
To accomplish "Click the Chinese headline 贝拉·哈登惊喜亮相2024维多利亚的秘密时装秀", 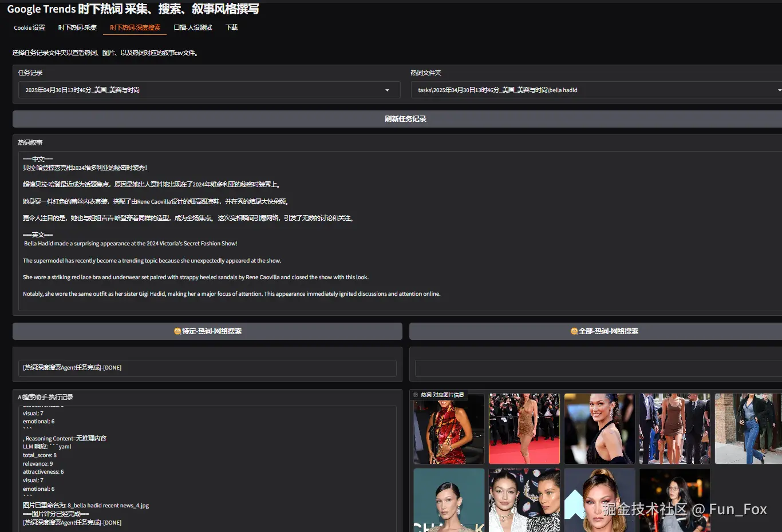I will click(x=85, y=168).
